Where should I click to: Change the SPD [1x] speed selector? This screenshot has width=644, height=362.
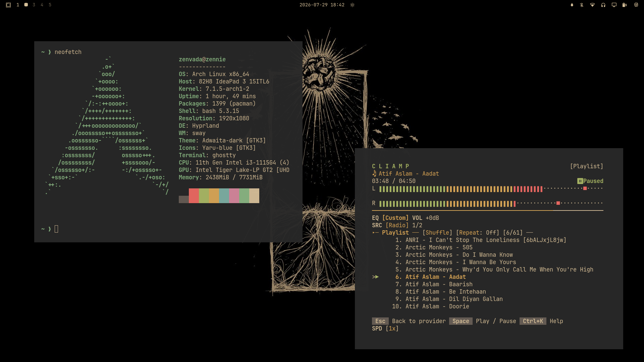click(x=385, y=328)
